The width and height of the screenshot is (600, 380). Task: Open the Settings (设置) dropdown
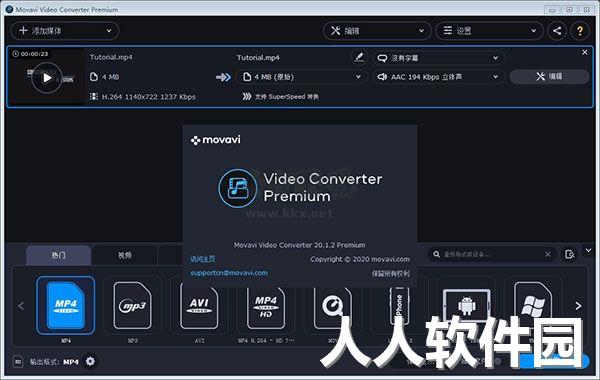[489, 31]
